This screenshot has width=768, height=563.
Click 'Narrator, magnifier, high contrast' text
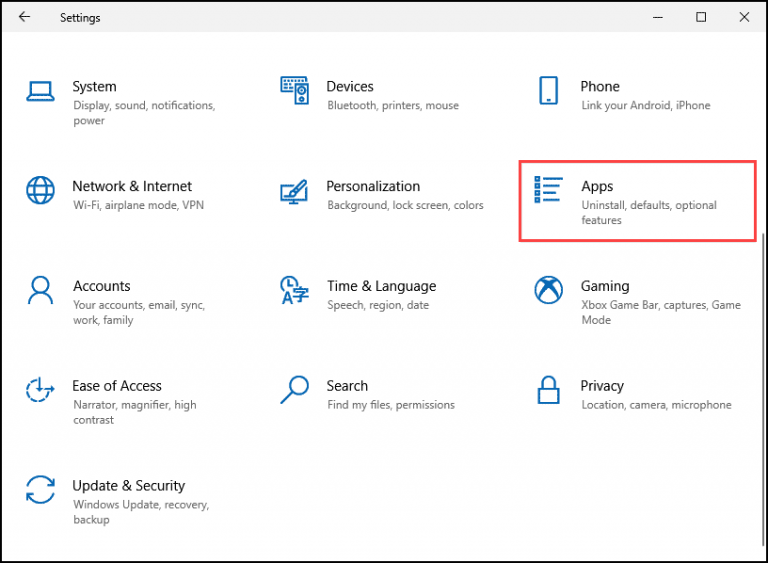135,413
